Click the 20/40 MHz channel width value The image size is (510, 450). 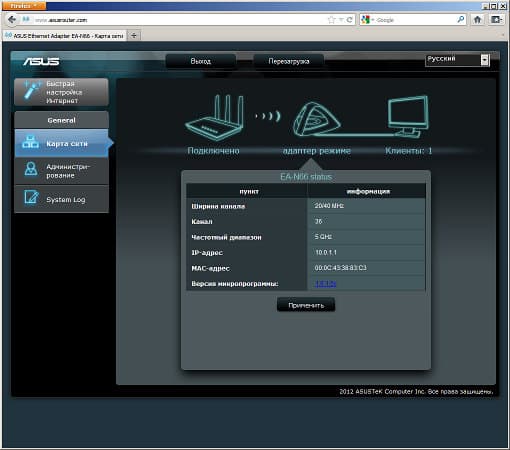(x=329, y=206)
